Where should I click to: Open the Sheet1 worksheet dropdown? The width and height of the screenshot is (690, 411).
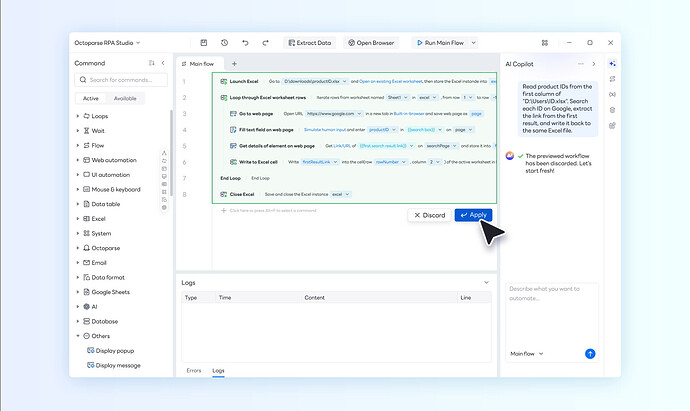tap(397, 97)
